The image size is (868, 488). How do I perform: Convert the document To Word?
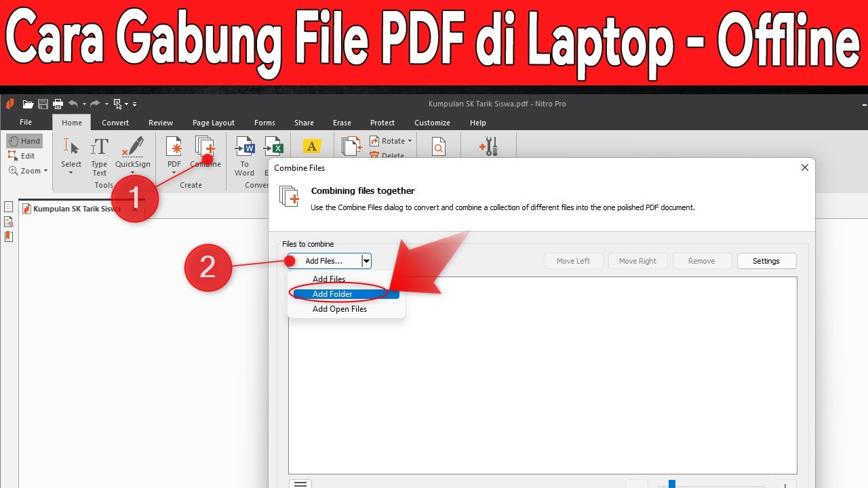(x=244, y=155)
